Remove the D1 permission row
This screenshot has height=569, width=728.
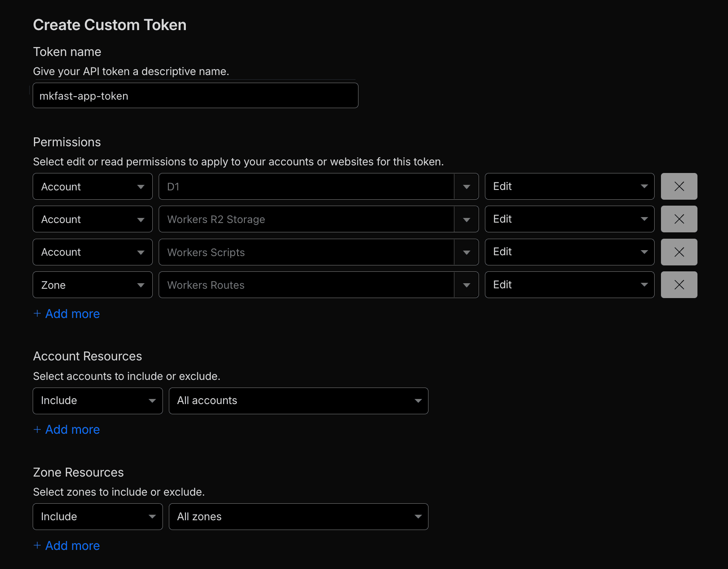click(x=679, y=187)
